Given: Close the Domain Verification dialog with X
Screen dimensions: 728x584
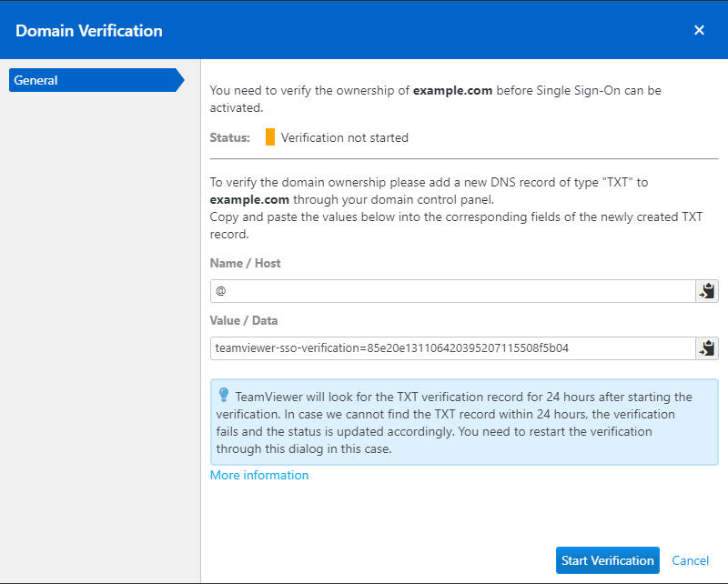Looking at the screenshot, I should (x=699, y=30).
